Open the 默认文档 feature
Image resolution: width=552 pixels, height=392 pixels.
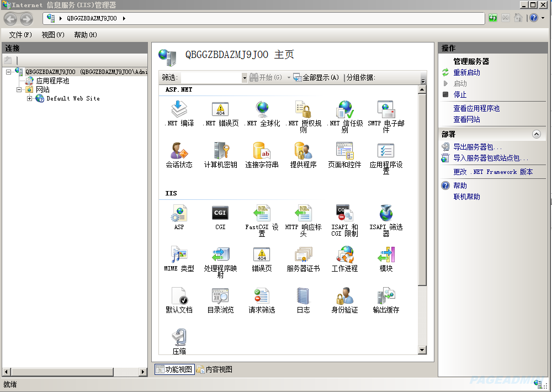click(x=179, y=296)
